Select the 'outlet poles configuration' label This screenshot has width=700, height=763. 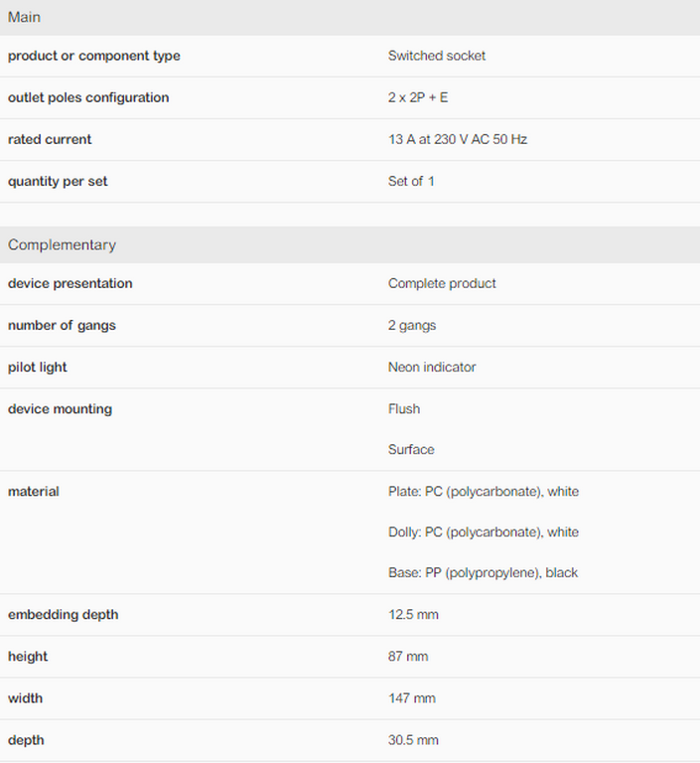88,97
